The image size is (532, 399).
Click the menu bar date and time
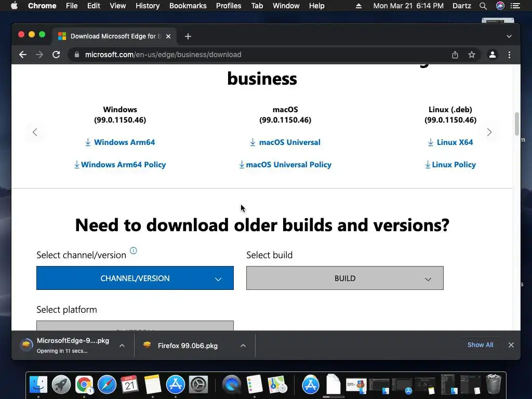408,6
